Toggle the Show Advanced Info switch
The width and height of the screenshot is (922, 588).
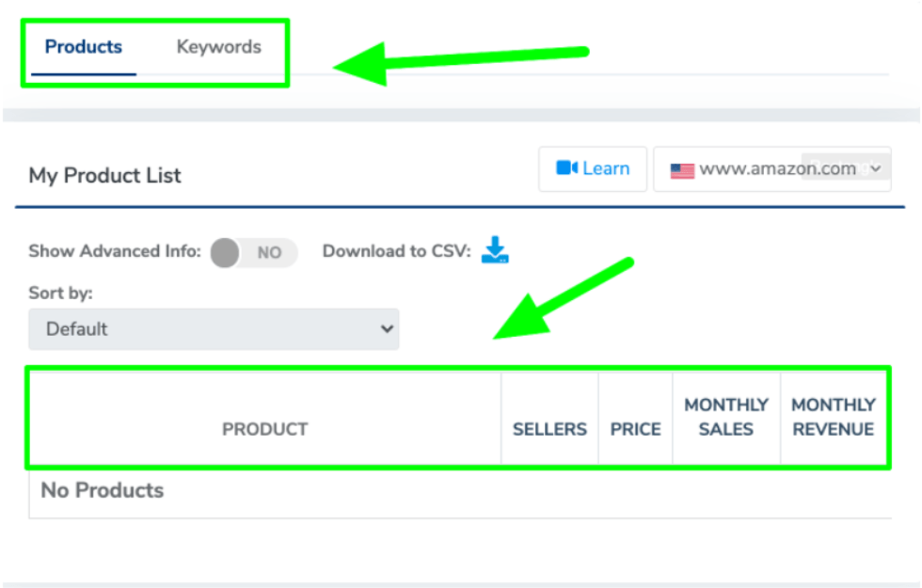click(254, 252)
